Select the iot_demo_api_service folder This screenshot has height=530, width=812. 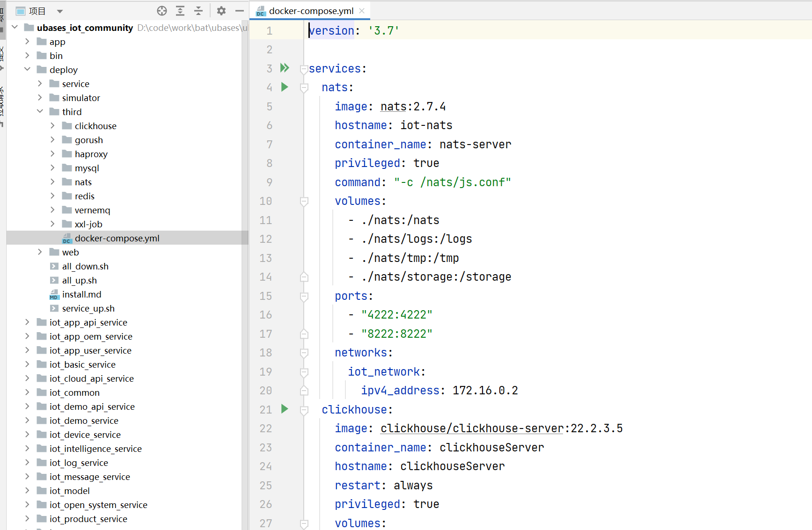(92, 407)
